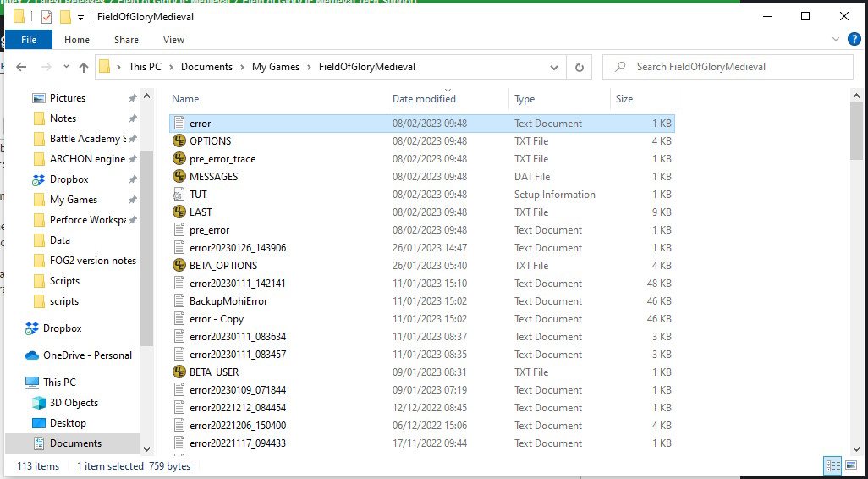
Task: Select the BETA_OPTIONS file icon
Action: click(x=179, y=266)
